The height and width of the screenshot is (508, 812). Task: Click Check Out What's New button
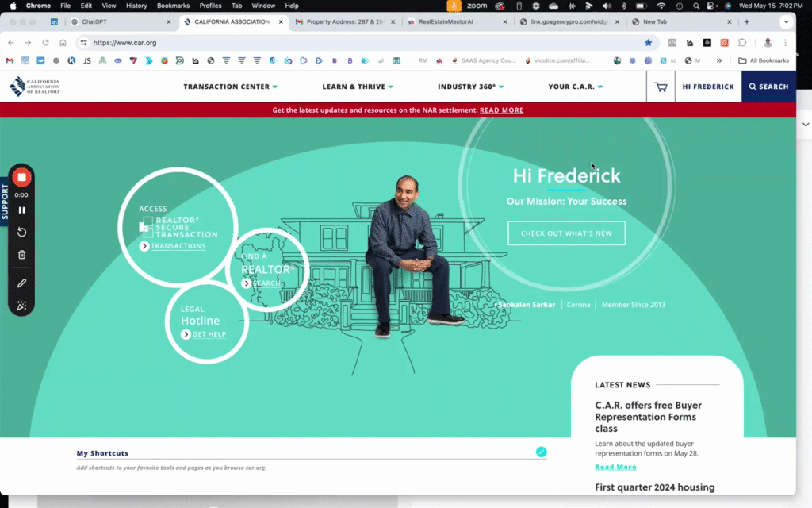[566, 233]
